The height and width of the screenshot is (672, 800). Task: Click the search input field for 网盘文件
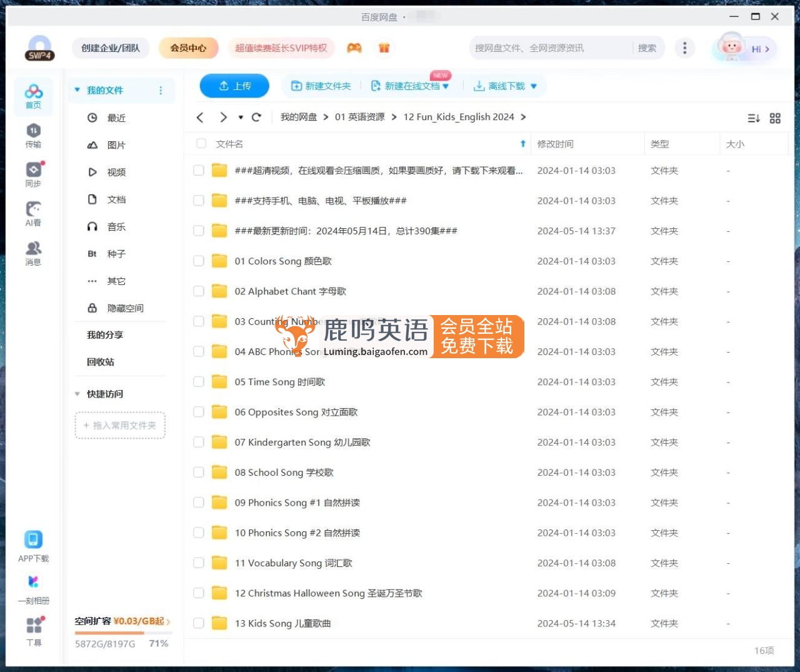click(550, 48)
